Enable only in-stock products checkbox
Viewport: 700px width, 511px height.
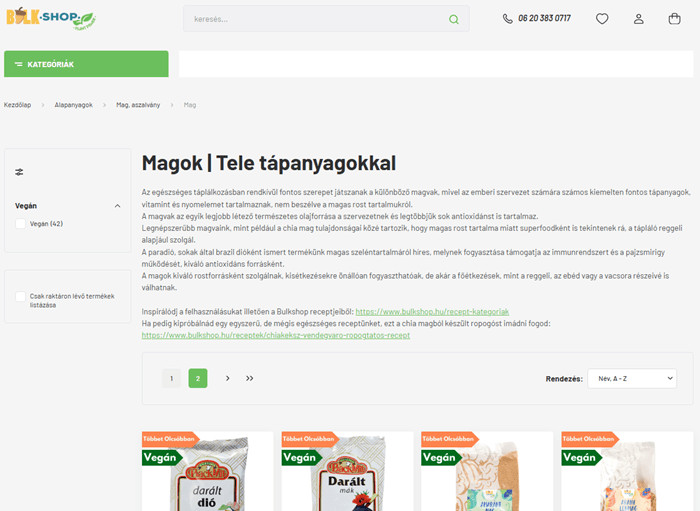pos(21,296)
